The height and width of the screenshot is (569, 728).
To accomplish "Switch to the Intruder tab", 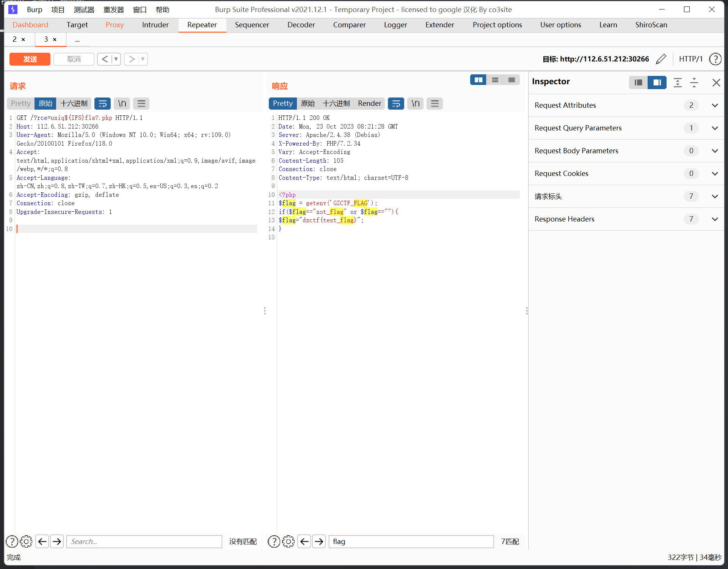I will [x=155, y=25].
